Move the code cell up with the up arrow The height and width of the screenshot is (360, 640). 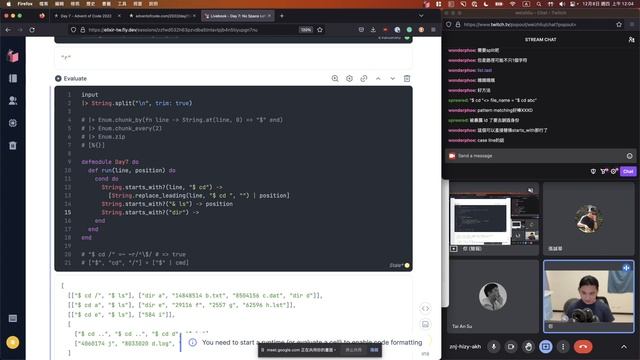coord(378,78)
